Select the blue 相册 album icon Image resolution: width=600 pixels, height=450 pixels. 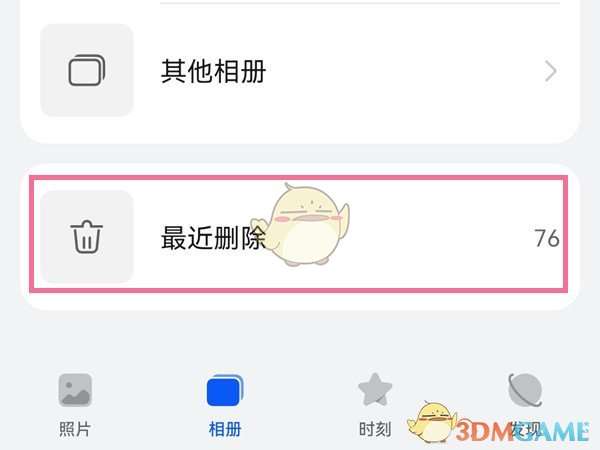click(x=225, y=390)
